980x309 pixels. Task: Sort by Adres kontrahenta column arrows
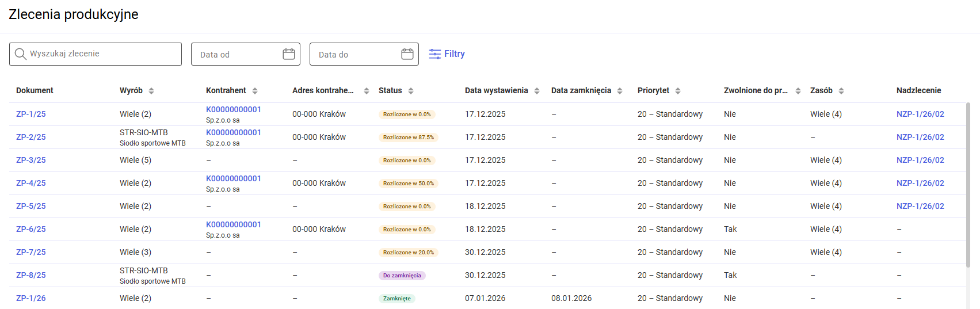click(367, 91)
